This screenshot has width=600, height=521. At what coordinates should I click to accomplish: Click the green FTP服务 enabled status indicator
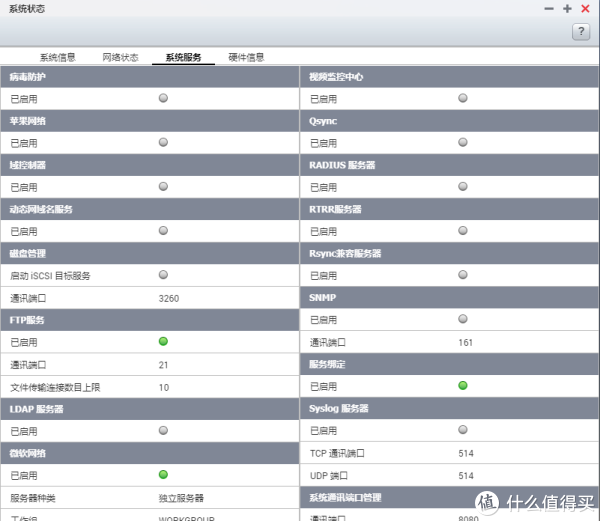(163, 342)
